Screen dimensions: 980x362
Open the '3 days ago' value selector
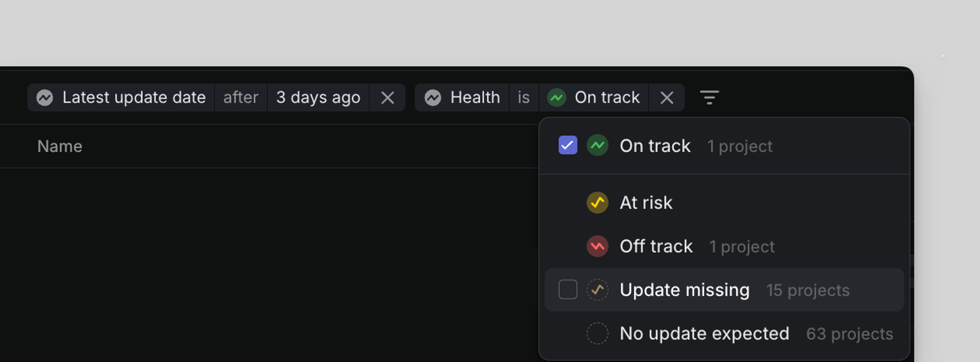click(x=319, y=97)
